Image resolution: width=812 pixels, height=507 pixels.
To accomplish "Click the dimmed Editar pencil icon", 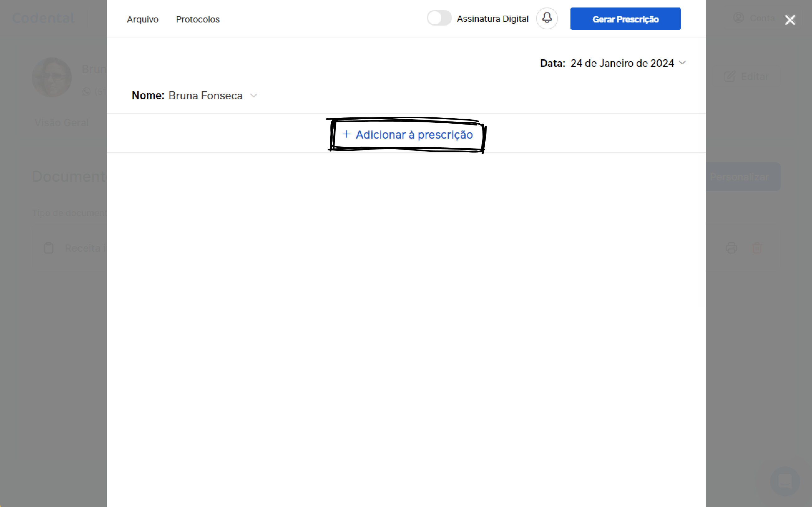I will point(730,76).
